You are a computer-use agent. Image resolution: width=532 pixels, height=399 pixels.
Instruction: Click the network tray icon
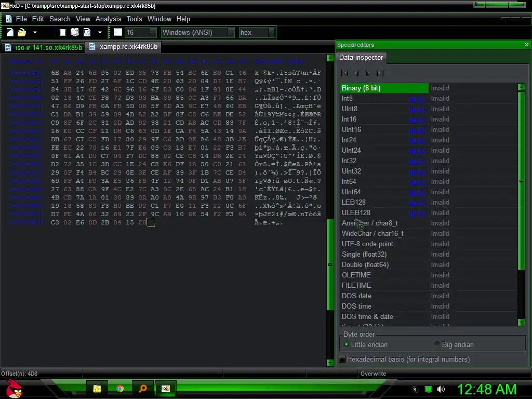coord(429,390)
